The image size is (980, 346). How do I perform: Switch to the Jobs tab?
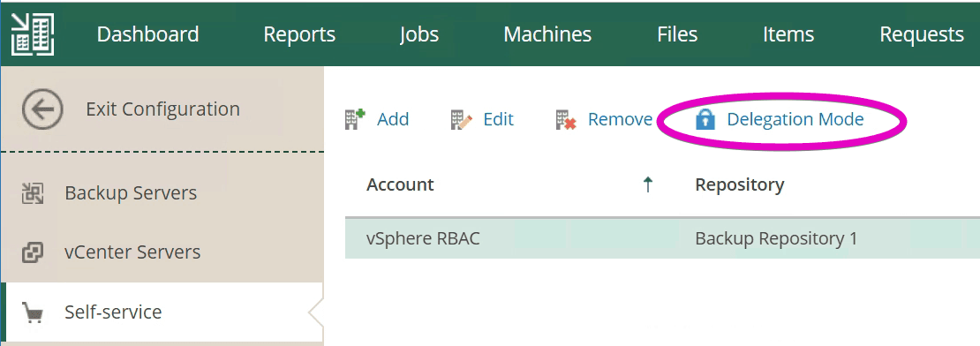tap(419, 34)
